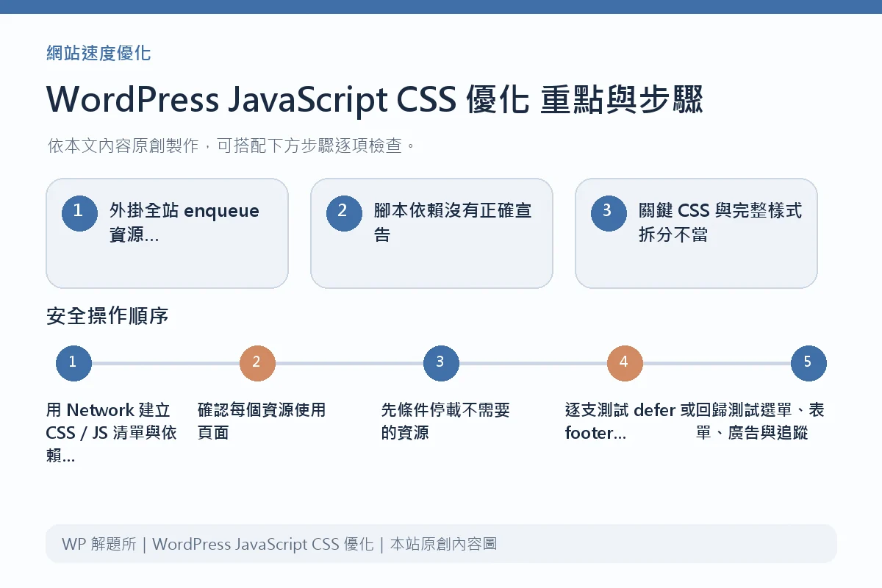Viewport: 882px width, 588px height.
Task: Click number 2 badge in 腳本依賴 card
Action: [344, 212]
